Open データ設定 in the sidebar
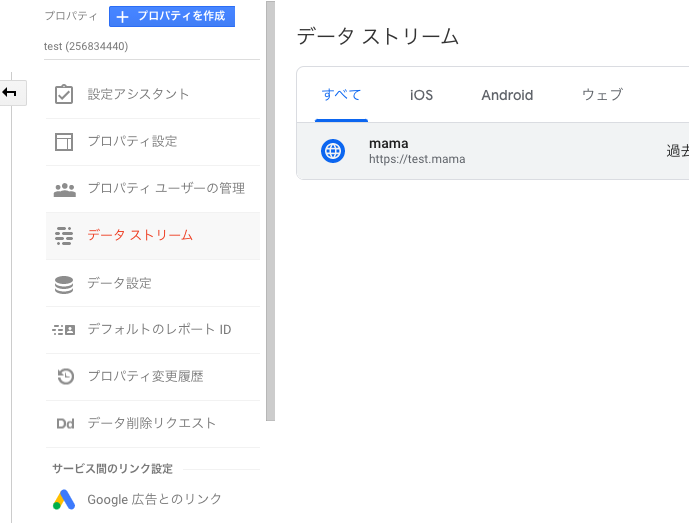This screenshot has width=689, height=523. pos(119,283)
